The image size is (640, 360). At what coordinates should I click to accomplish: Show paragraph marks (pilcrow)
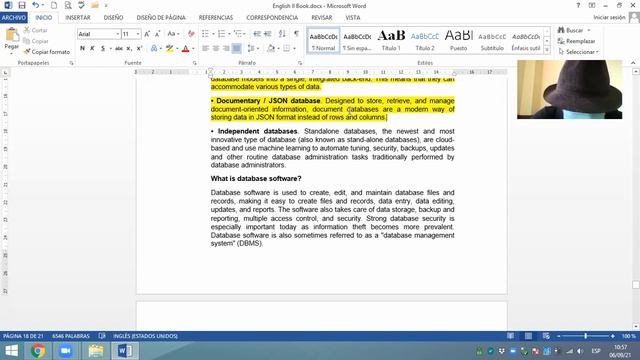[x=296, y=33]
